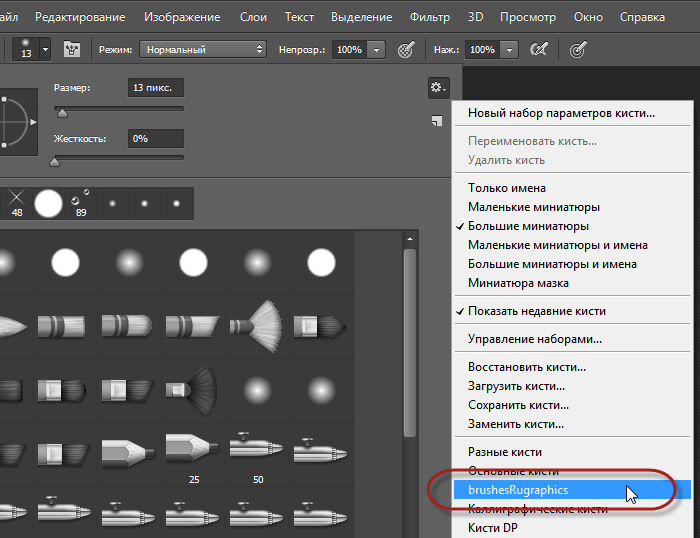Image resolution: width=700 pixels, height=538 pixels.
Task: Open the 'Фильтр' menu
Action: pos(430,17)
